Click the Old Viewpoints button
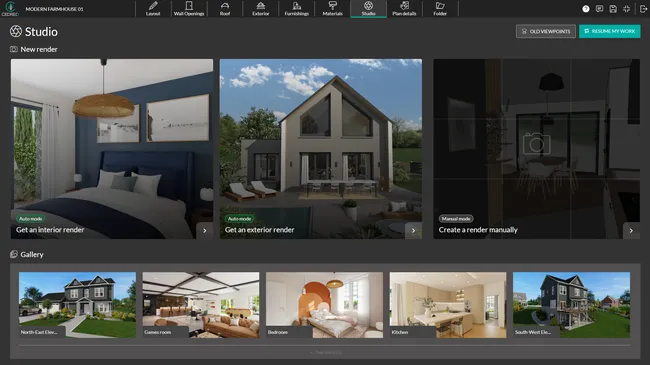This screenshot has width=650, height=365. click(x=546, y=31)
